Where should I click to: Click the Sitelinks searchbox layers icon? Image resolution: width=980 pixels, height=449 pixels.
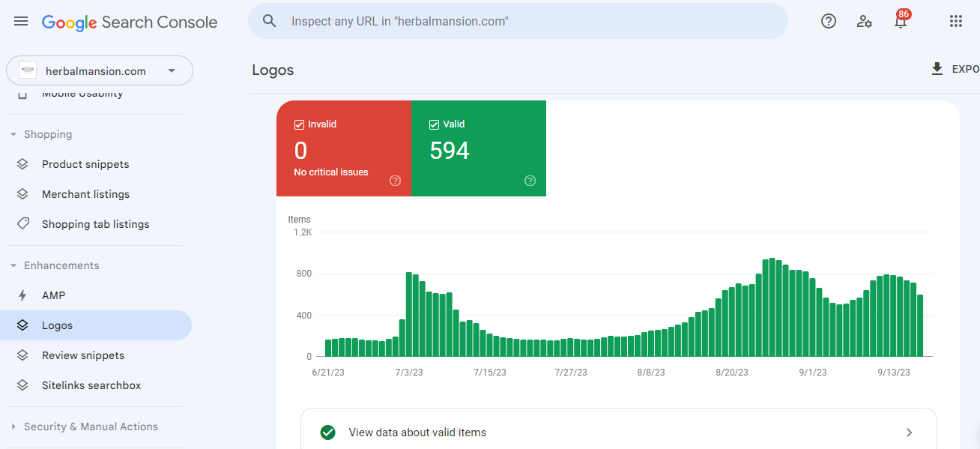click(x=22, y=385)
